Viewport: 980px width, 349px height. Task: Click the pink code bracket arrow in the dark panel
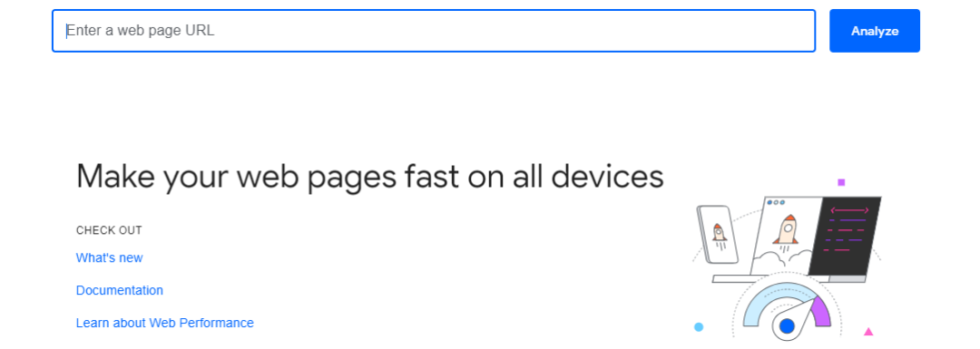pyautogui.click(x=848, y=210)
